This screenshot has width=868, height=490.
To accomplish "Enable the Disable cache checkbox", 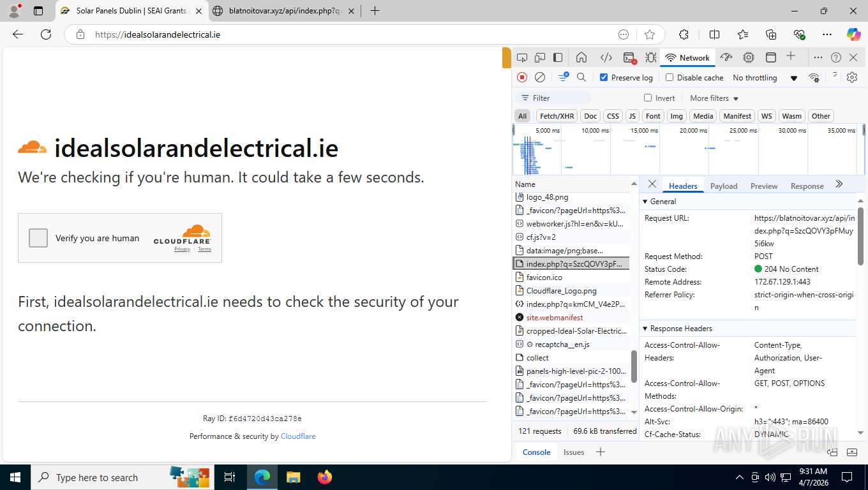I will pos(670,77).
